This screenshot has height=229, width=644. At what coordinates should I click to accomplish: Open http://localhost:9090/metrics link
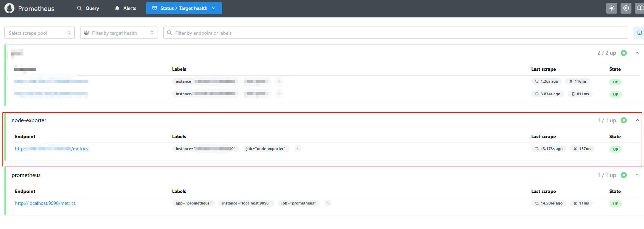45,203
